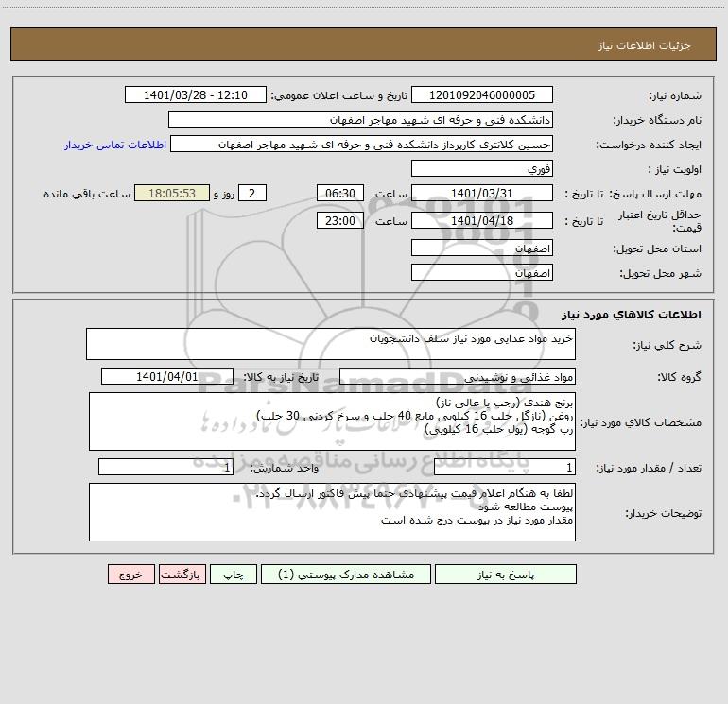
Task: Click the label 'تاریخ نیاز به کالا:'
Action: click(282, 377)
